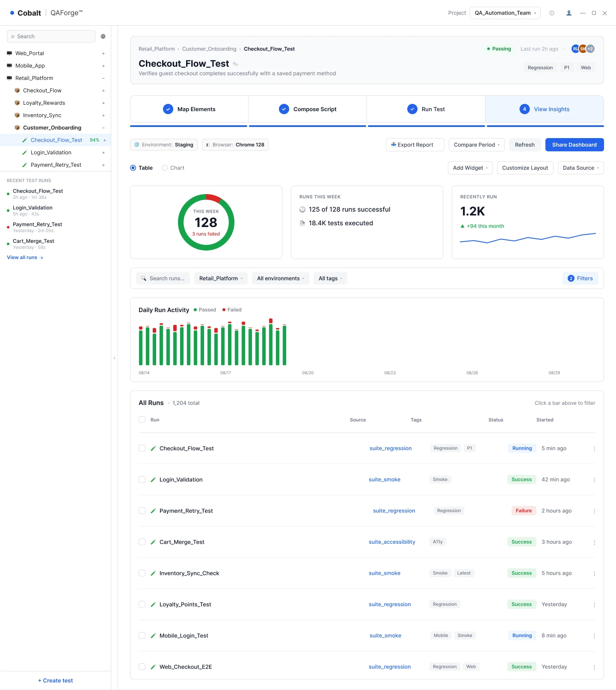
Task: Go to the Map Elements step tab
Action: (x=189, y=109)
